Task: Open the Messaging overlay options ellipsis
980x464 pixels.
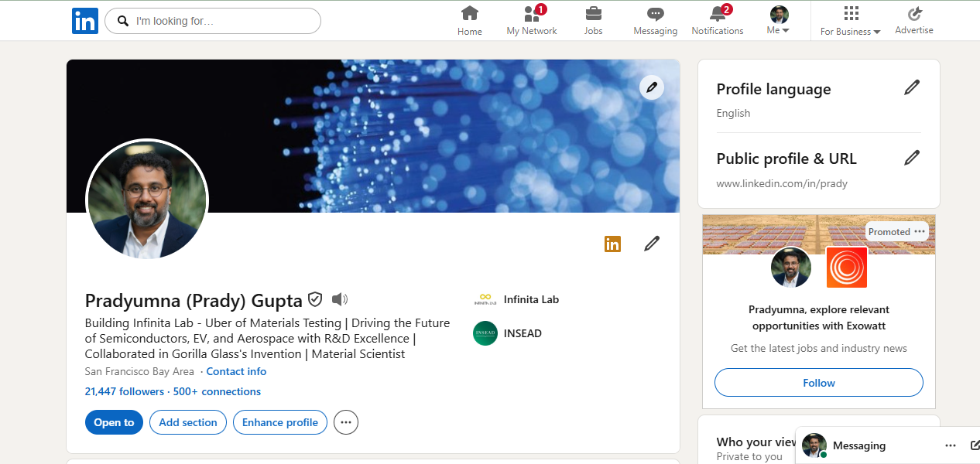Action: coord(951,445)
